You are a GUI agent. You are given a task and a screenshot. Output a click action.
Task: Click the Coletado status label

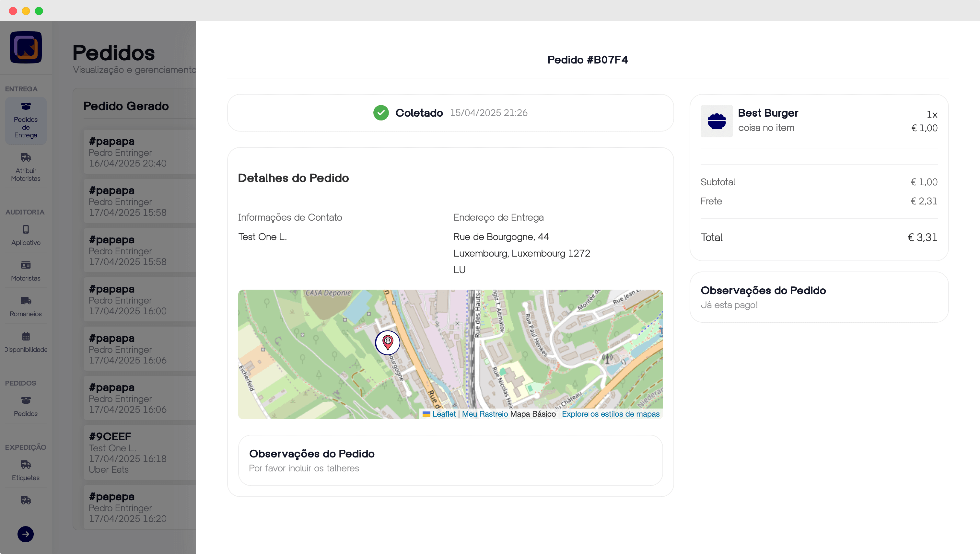tap(419, 113)
